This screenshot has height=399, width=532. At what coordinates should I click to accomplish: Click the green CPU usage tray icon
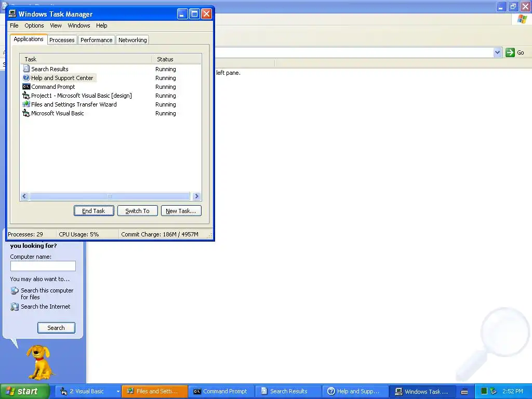coord(484,391)
